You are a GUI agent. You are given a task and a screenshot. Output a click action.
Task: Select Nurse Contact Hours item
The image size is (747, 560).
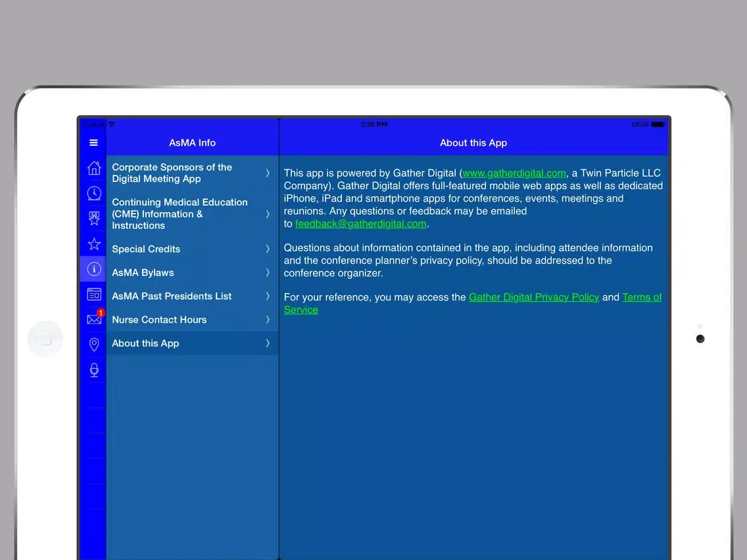[x=192, y=319]
